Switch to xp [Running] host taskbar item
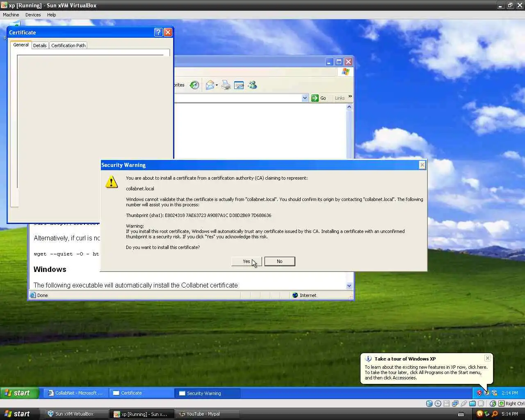The image size is (525, 420). tap(142, 414)
